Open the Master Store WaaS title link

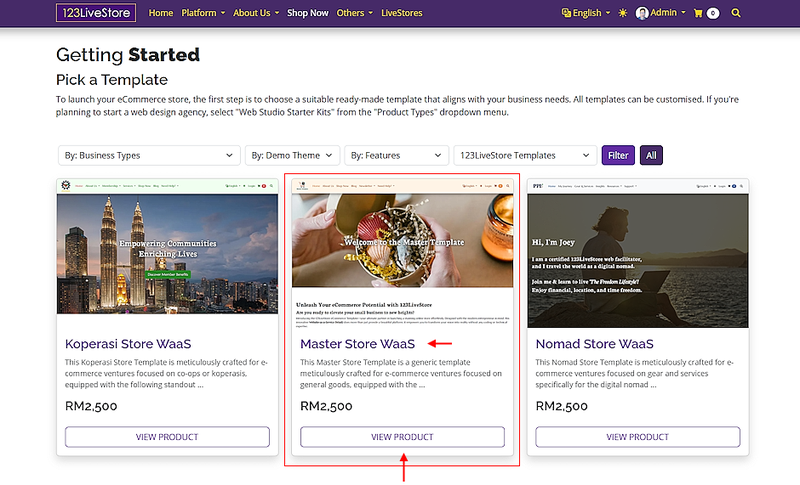357,344
